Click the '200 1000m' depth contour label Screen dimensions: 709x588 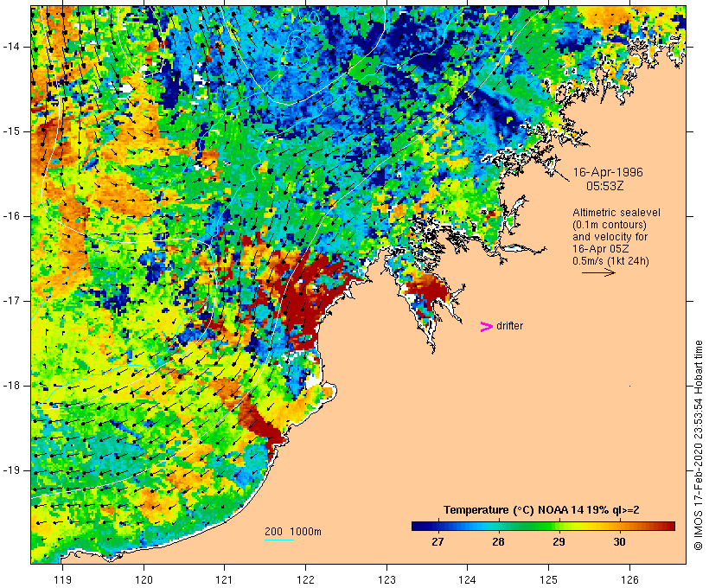click(293, 532)
